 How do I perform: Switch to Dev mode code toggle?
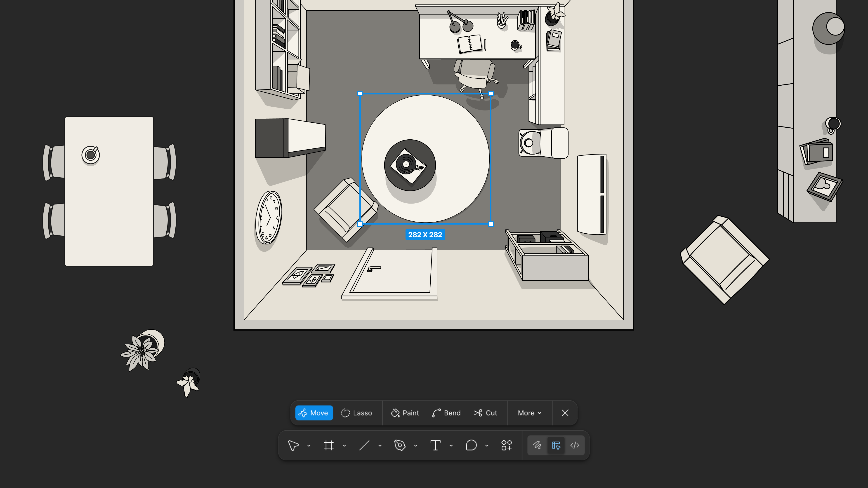point(575,446)
